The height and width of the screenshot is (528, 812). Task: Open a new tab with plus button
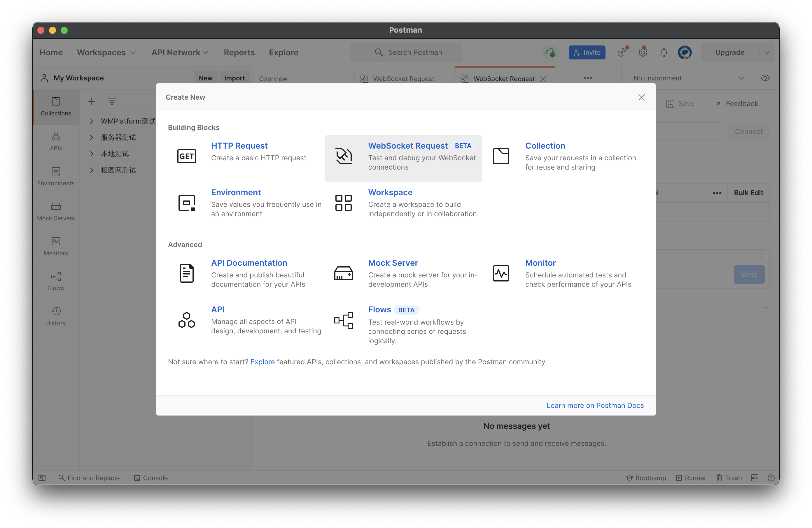coord(567,78)
